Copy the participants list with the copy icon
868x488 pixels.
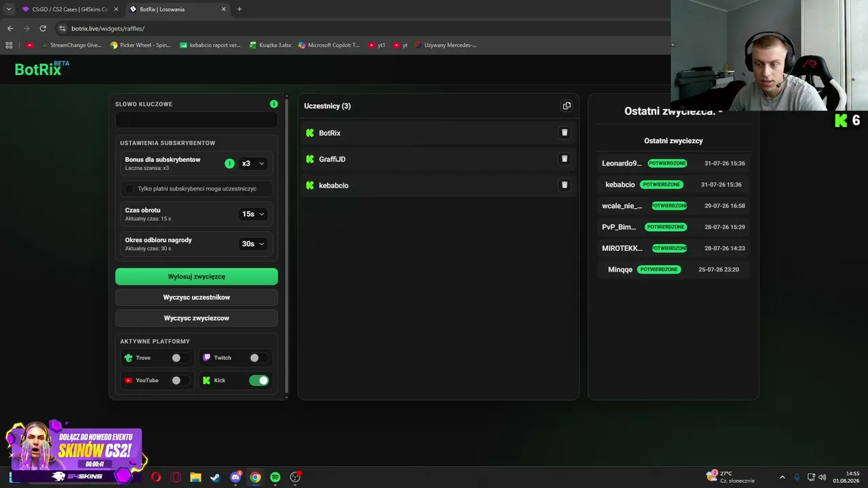pyautogui.click(x=567, y=106)
